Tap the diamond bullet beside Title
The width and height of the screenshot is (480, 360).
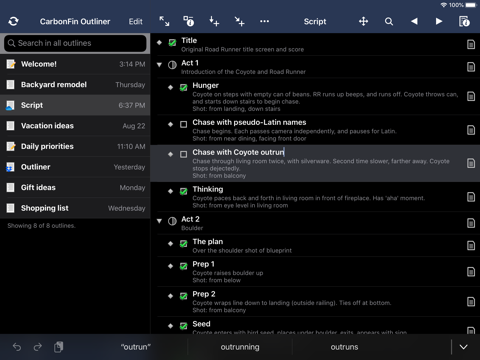point(159,42)
